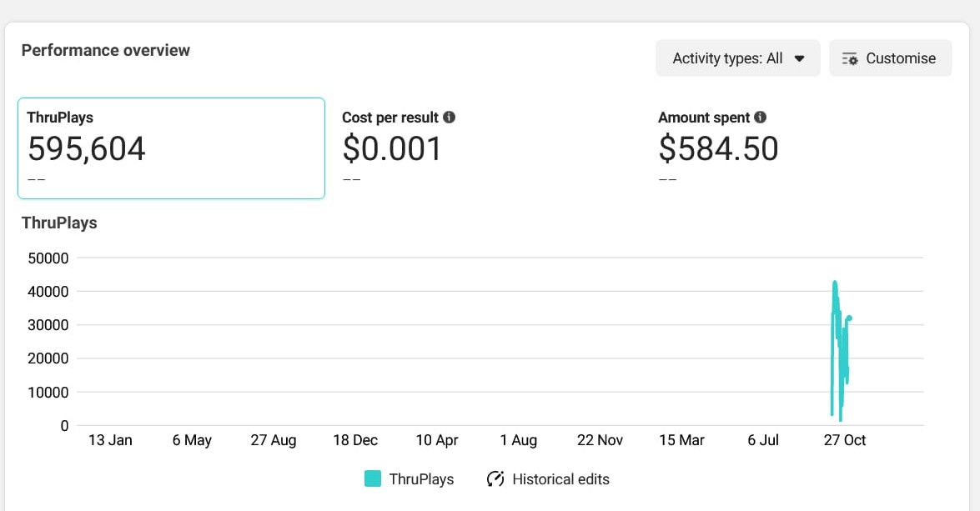The width and height of the screenshot is (980, 511).
Task: Click the 595,604 ThruPlays total value
Action: pos(87,149)
